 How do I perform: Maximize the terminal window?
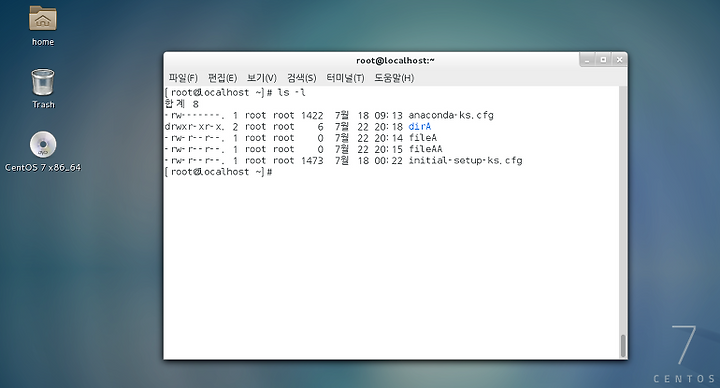(x=603, y=60)
